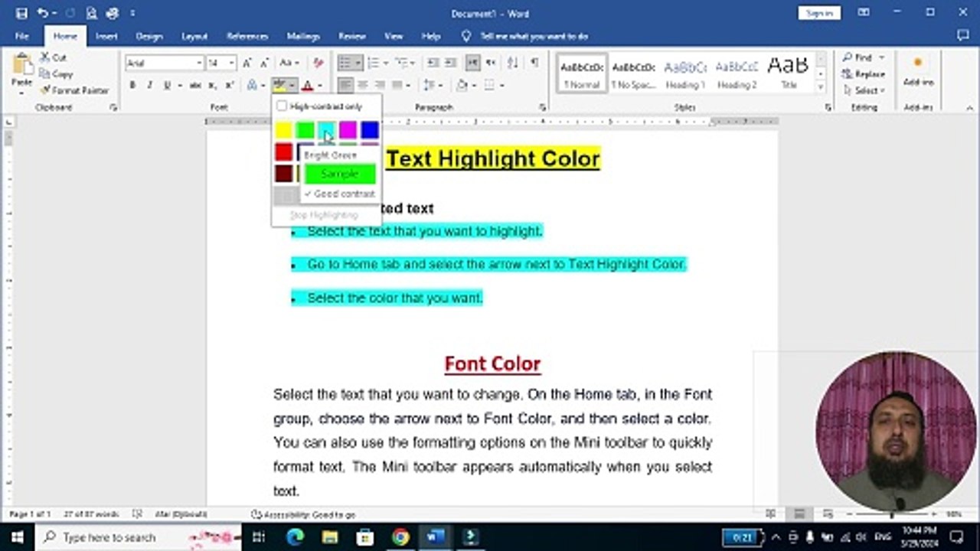The width and height of the screenshot is (980, 551).
Task: Click the Tell me search box
Action: pyautogui.click(x=534, y=36)
